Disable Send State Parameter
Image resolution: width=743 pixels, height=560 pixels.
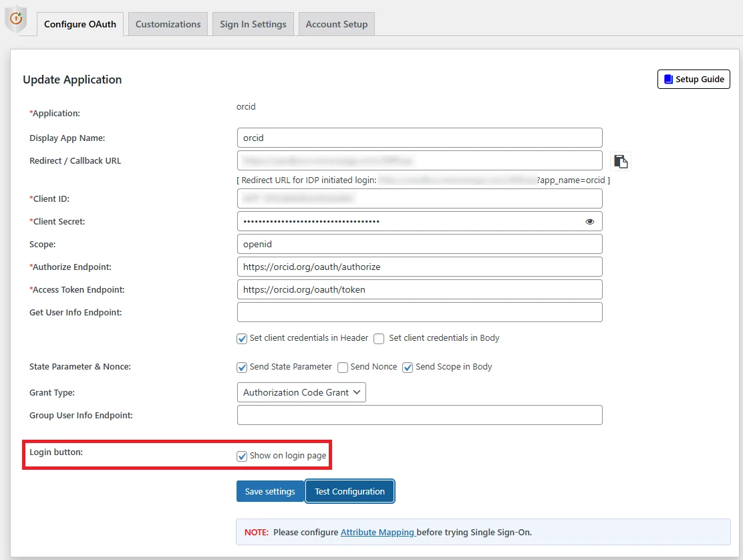click(x=242, y=367)
